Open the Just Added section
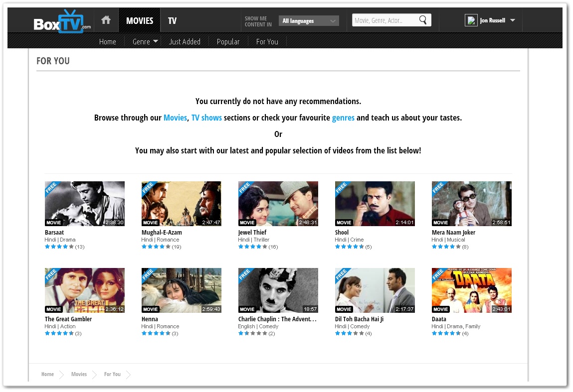This screenshot has height=392, width=573. pyautogui.click(x=185, y=41)
